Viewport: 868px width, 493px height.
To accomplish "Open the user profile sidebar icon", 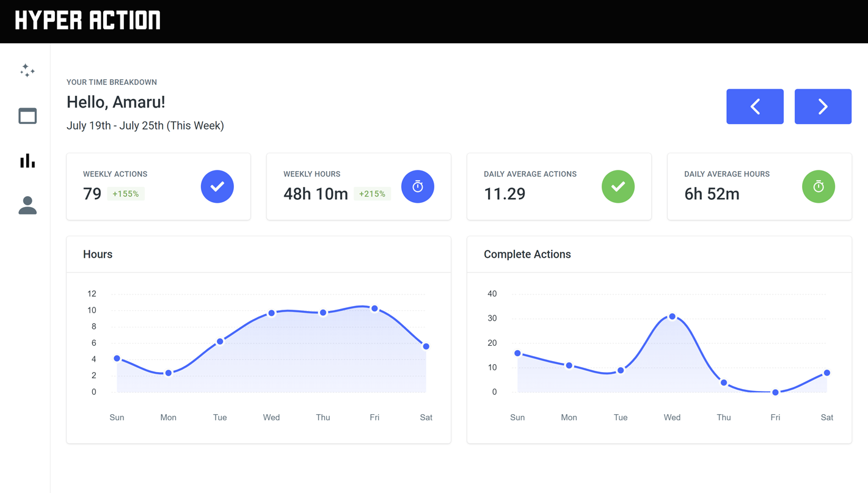I will 27,205.
